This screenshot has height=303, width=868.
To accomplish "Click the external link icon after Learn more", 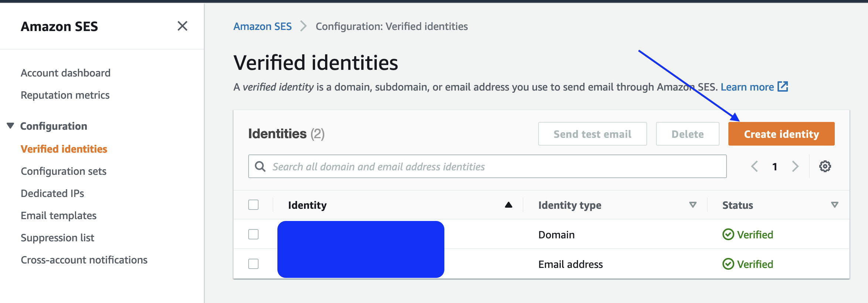I will click(x=783, y=87).
